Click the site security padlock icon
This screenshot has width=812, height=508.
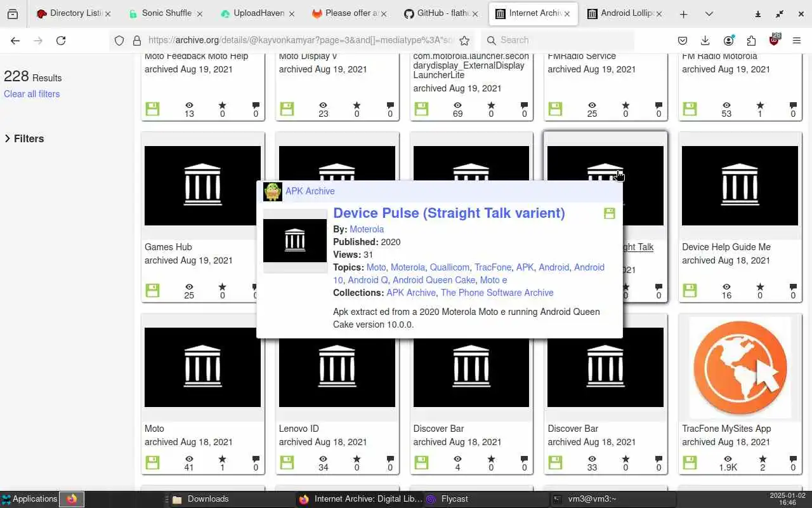click(136, 41)
